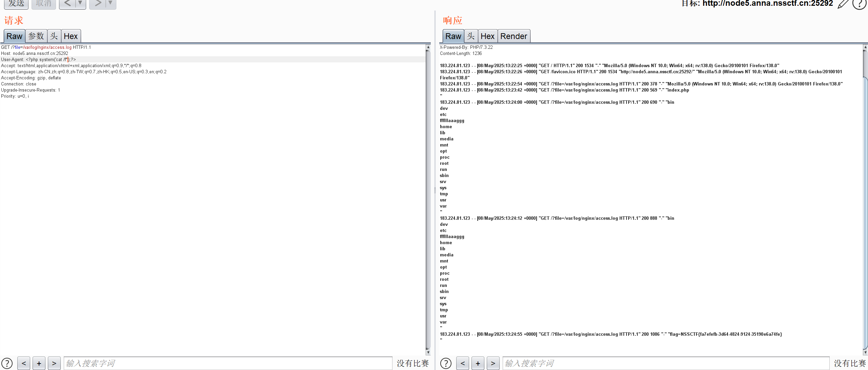Click request panel help question icon

tap(7, 363)
